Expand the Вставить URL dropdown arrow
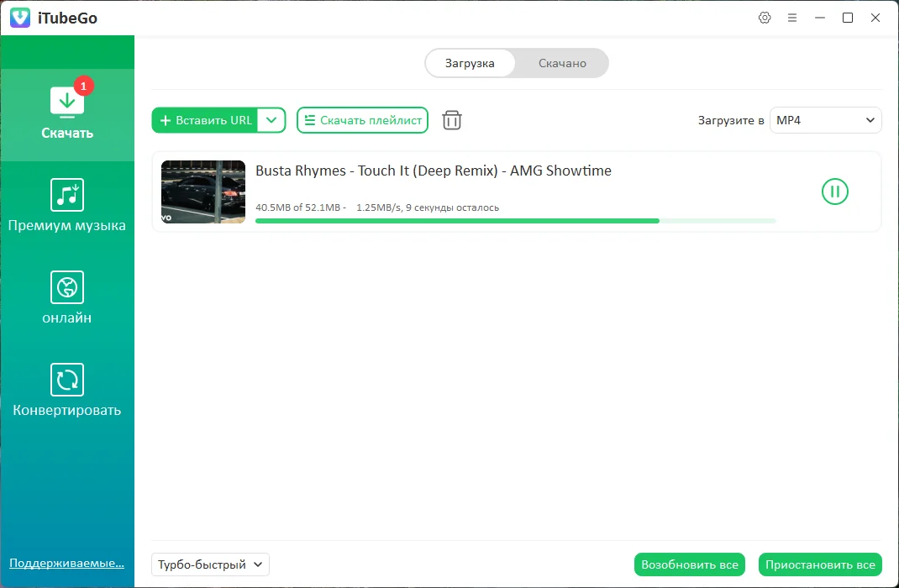Viewport: 899px width, 588px height. (271, 120)
